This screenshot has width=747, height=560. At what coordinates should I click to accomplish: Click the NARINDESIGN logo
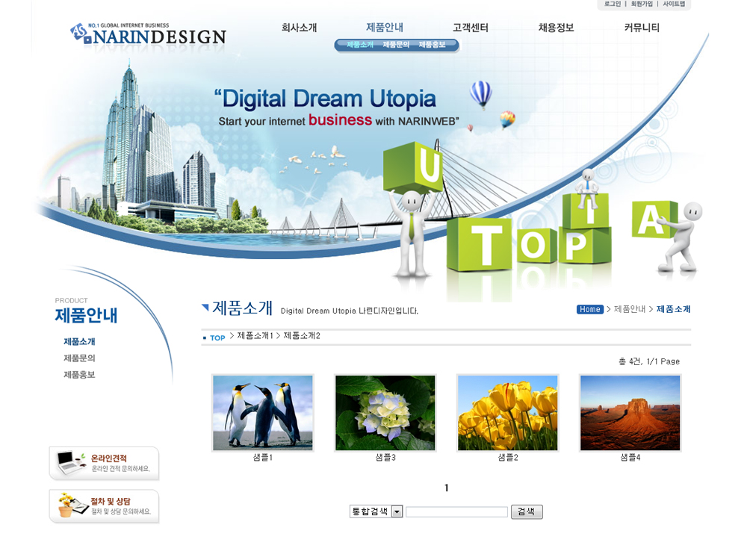148,34
